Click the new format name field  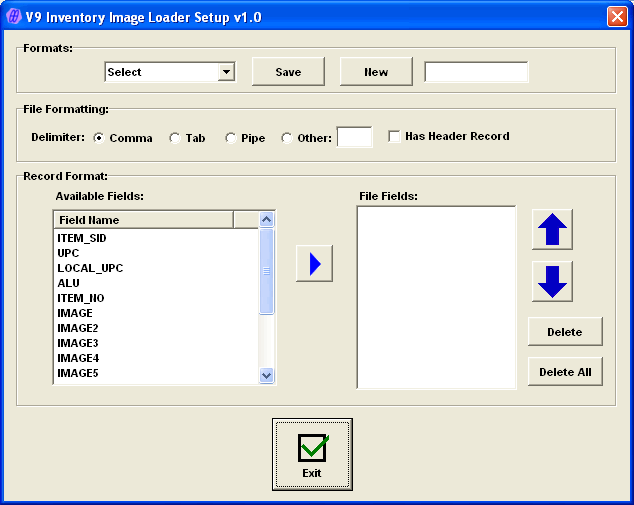[x=476, y=72]
